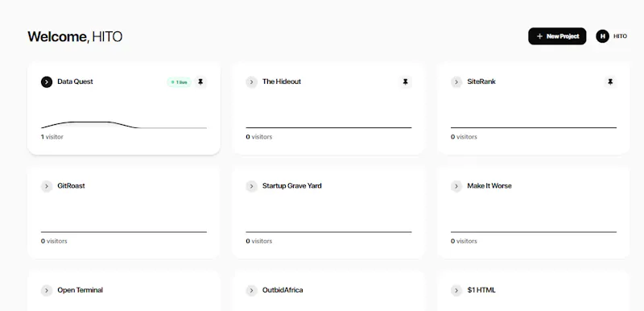Viewport: 644px width, 311px height.
Task: Select the Open Terminal project title
Action: pyautogui.click(x=80, y=290)
